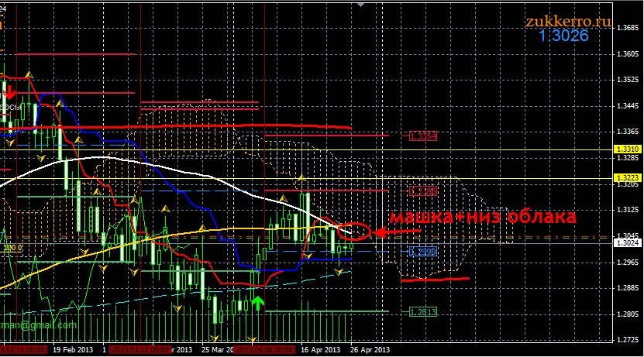This screenshot has width=644, height=357.
Task: Click the green up arrow buy signal
Action: [x=257, y=303]
